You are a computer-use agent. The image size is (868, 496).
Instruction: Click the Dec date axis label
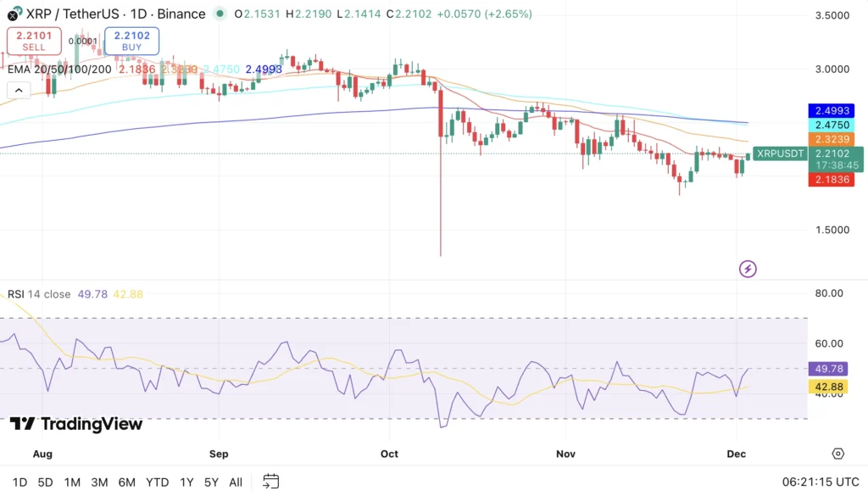(737, 454)
